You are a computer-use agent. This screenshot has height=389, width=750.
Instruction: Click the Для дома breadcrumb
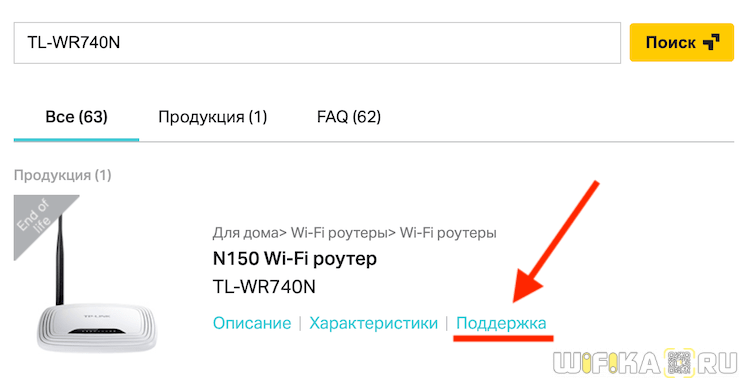pos(245,233)
